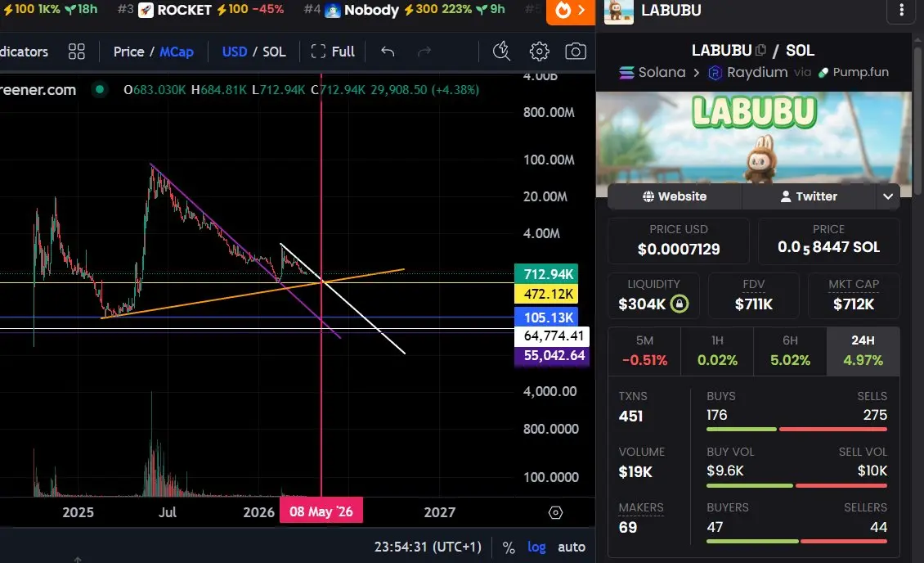Viewport: 924px width, 563px height.
Task: Click the TXNS 451 value
Action: (630, 417)
